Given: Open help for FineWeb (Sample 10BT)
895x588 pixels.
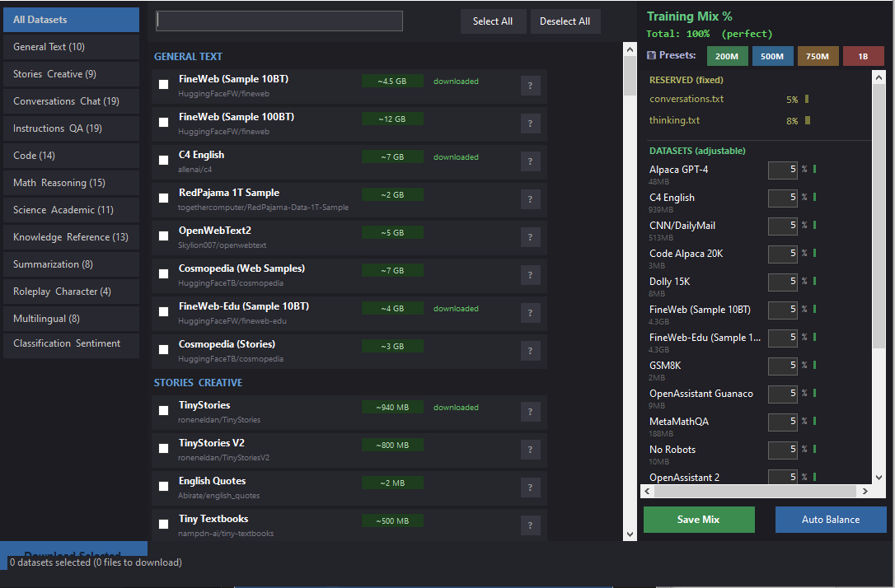Looking at the screenshot, I should click(x=530, y=86).
